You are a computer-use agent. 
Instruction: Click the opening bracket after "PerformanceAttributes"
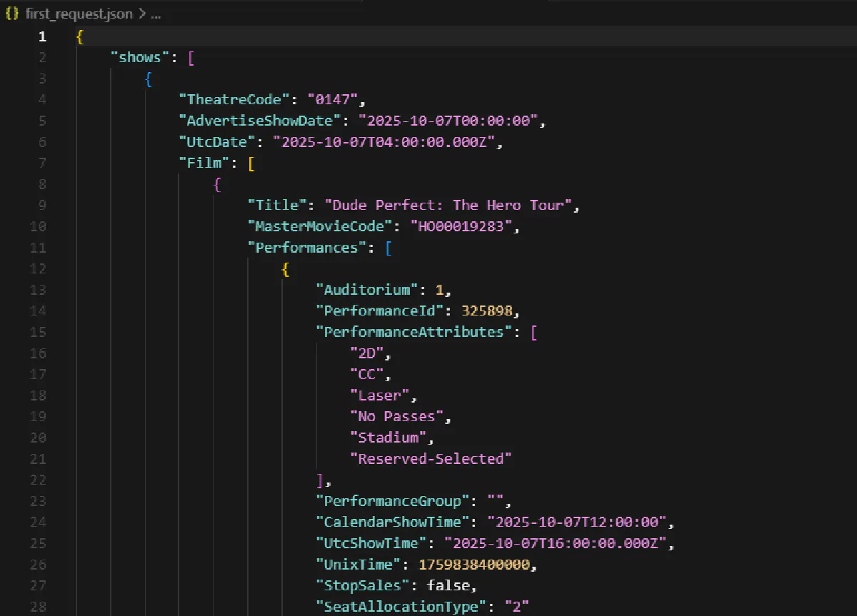click(533, 332)
